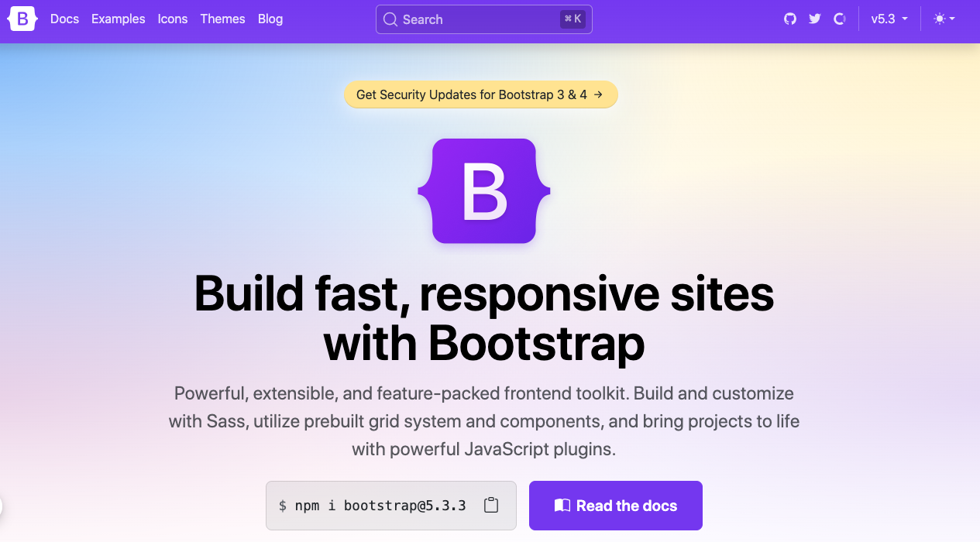Click the Read the docs button
Image resolution: width=980 pixels, height=542 pixels.
615,505
